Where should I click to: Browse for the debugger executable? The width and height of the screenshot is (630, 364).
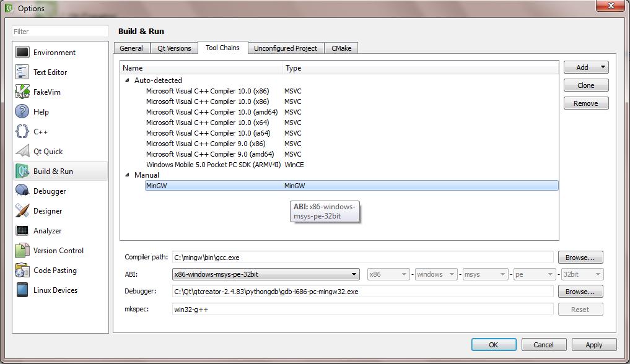(580, 292)
